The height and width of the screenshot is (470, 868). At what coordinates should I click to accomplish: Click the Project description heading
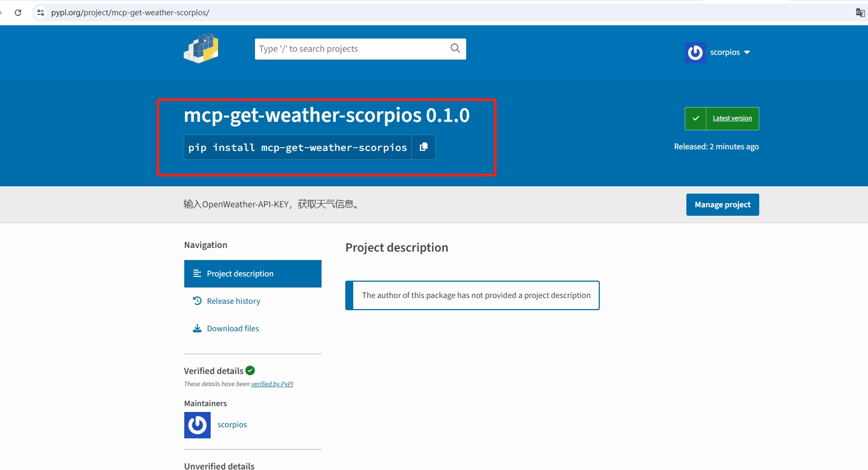tap(397, 247)
